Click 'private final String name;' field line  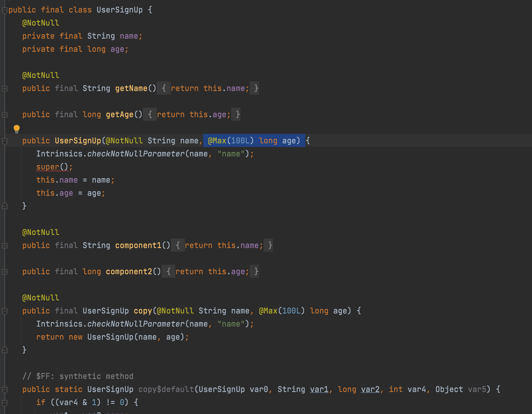tap(82, 36)
